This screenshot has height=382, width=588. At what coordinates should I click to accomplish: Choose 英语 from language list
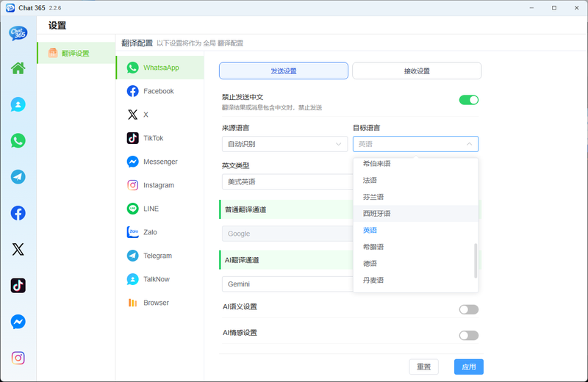pyautogui.click(x=415, y=230)
